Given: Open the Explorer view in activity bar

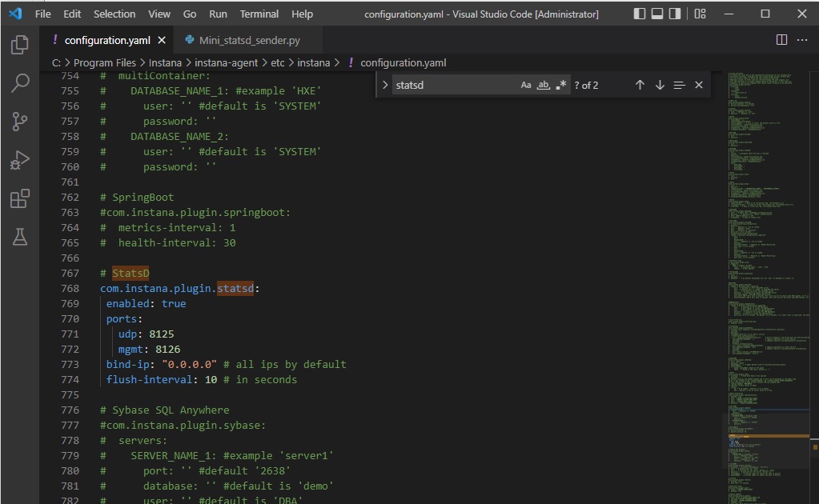Looking at the screenshot, I should click(x=20, y=45).
